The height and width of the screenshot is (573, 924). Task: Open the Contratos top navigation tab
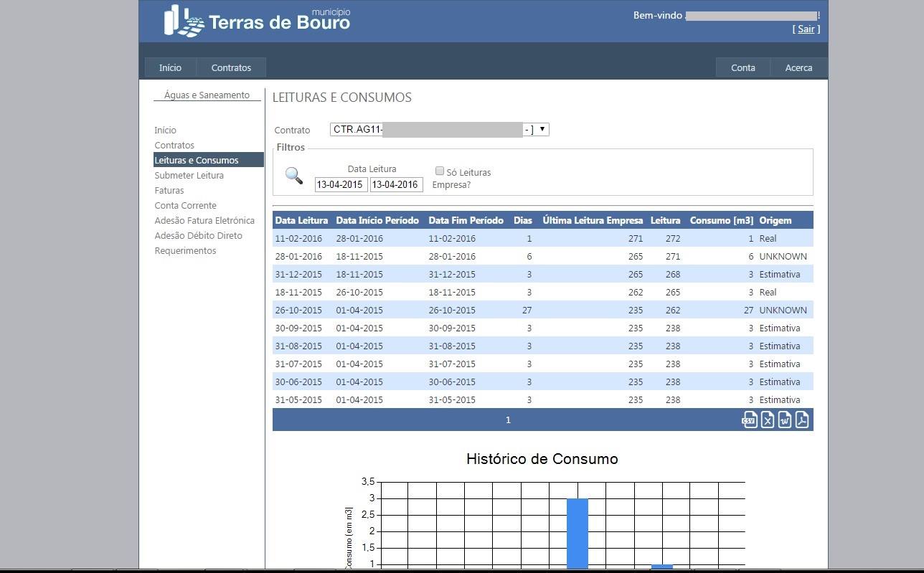pos(231,67)
